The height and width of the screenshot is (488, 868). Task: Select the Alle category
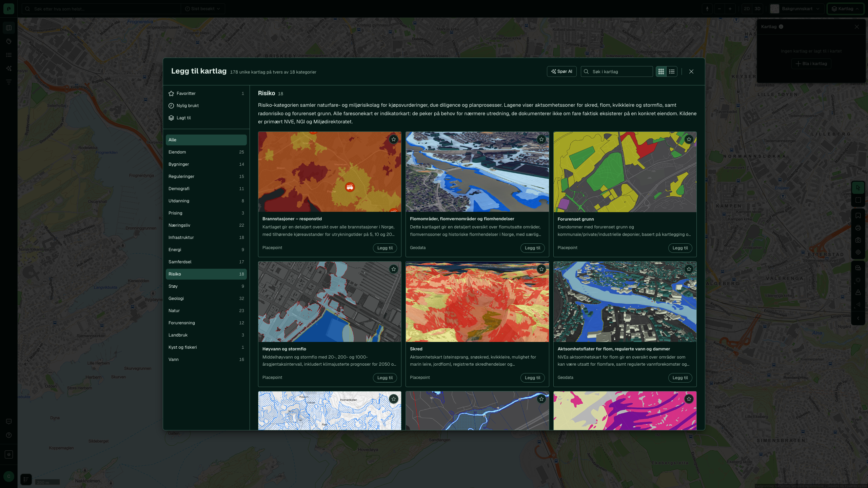click(206, 140)
